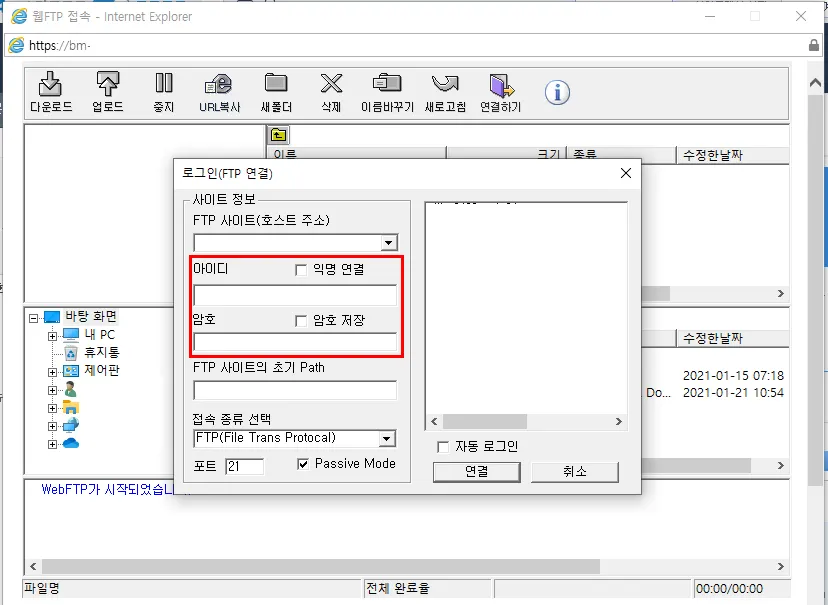The width and height of the screenshot is (828, 605).
Task: Click the 수정한날짜 header in local list
Action: (x=733, y=338)
